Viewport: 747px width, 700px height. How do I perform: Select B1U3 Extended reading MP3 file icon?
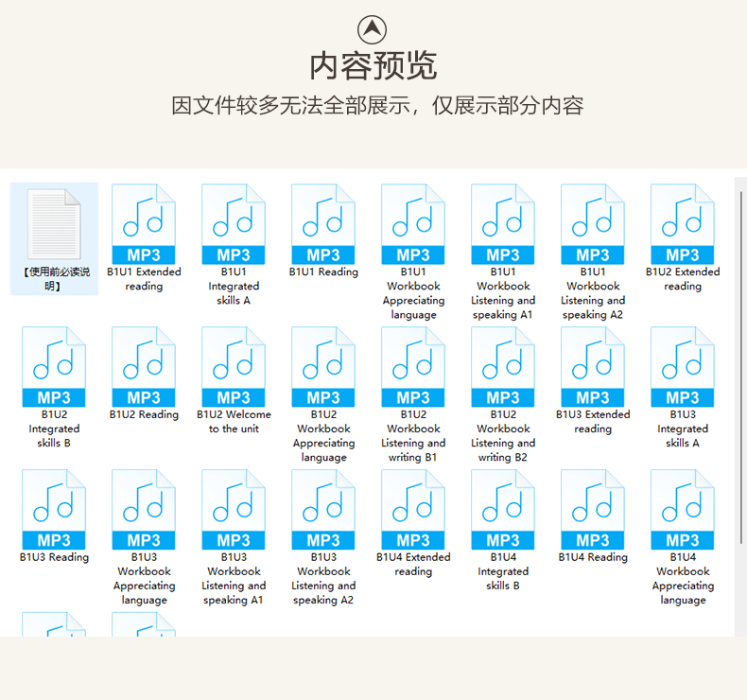(593, 367)
